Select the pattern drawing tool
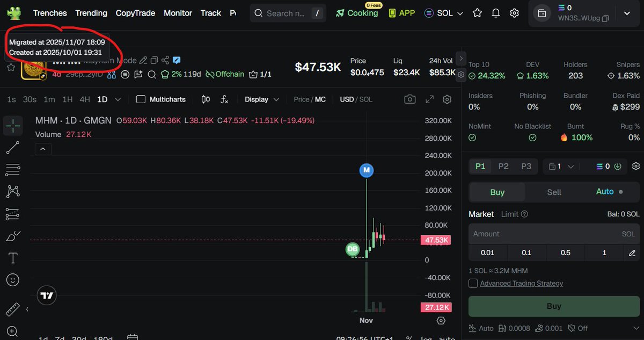The width and height of the screenshot is (644, 340). tap(13, 191)
